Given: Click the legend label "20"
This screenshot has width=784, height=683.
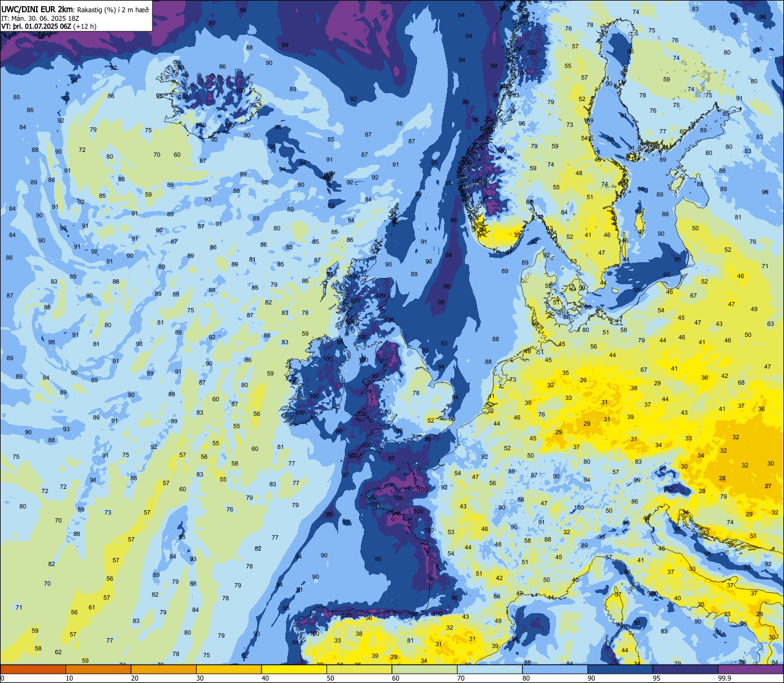Looking at the screenshot, I should [135, 678].
